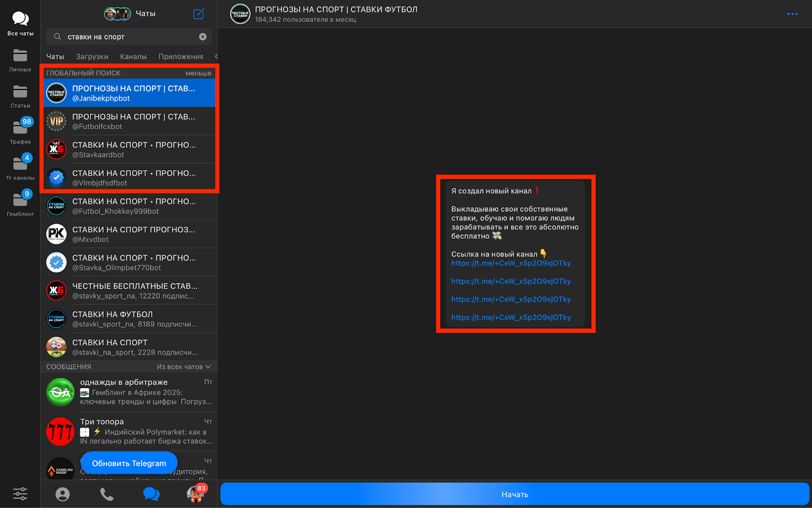Click the search field with ставки на спорт

point(129,37)
